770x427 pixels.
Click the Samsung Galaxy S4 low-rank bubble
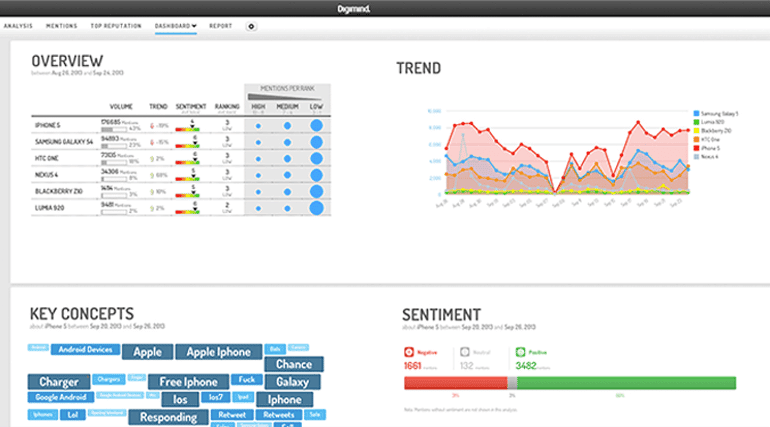317,142
